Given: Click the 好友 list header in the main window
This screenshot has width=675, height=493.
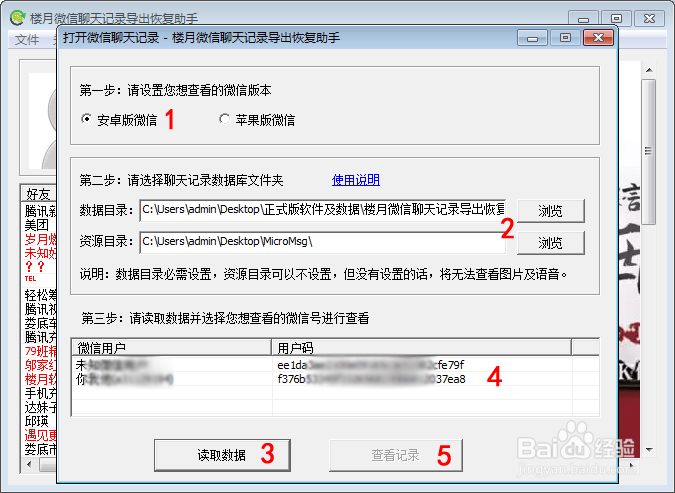Looking at the screenshot, I should pyautogui.click(x=38, y=194).
